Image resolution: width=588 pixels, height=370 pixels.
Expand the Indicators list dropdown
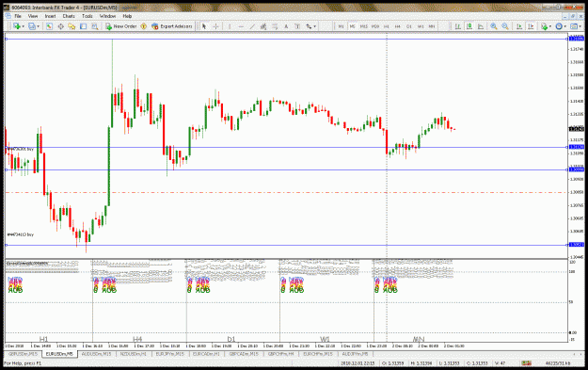[x=550, y=26]
